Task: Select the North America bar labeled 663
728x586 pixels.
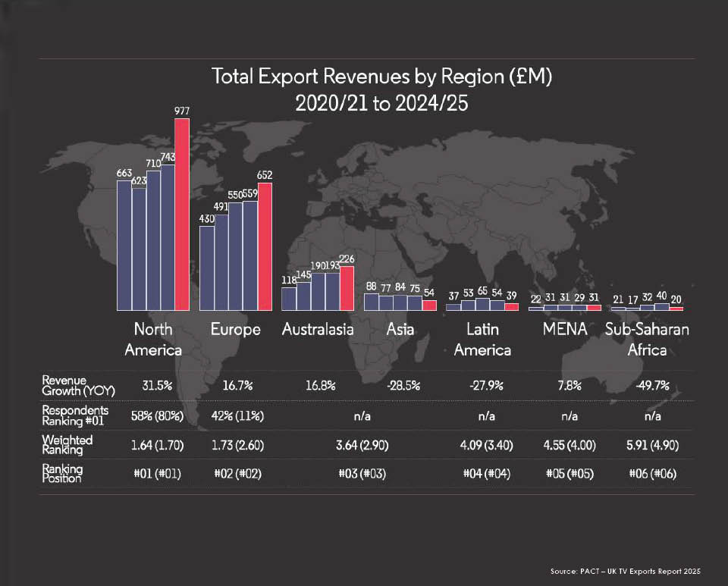Action: (124, 246)
